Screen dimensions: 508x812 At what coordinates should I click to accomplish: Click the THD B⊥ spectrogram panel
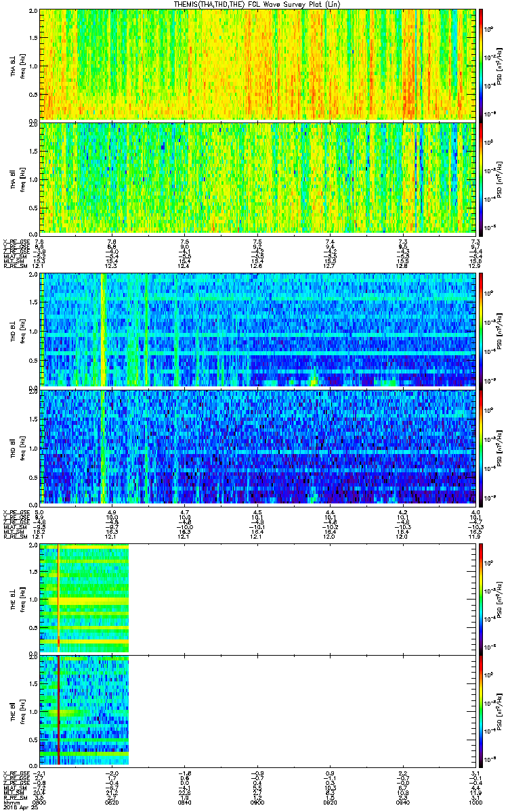(x=259, y=330)
